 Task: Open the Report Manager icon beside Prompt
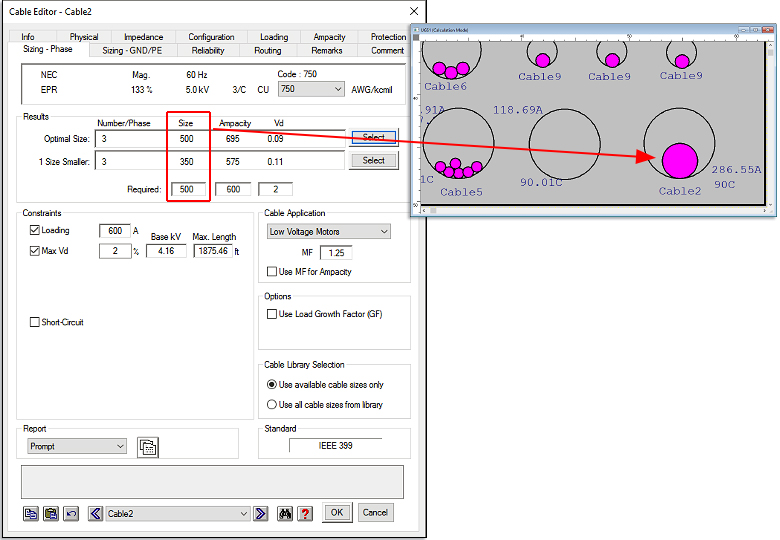tap(148, 447)
